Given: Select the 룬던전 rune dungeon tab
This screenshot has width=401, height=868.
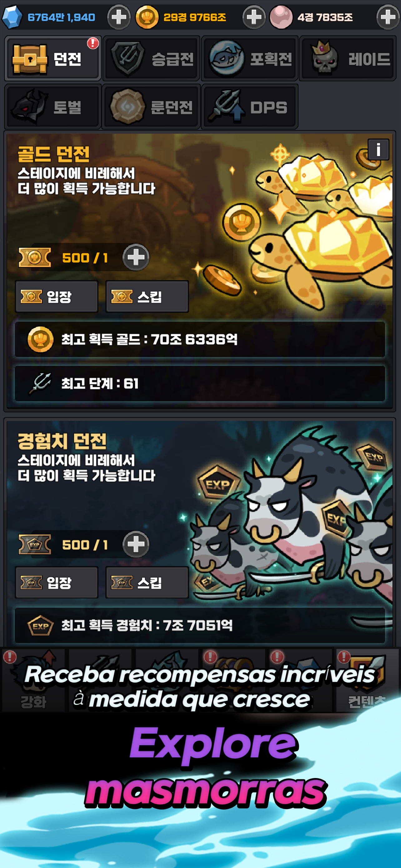Looking at the screenshot, I should coord(151,107).
